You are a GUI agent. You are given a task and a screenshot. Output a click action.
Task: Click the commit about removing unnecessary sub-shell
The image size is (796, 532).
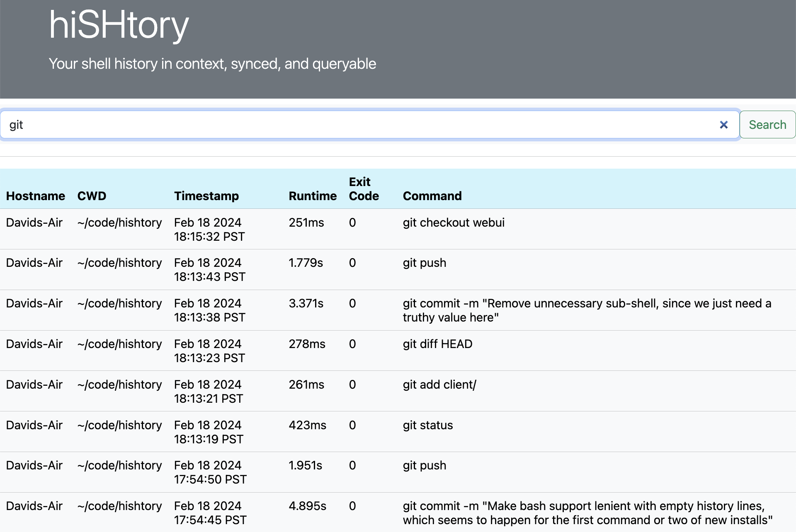[x=539, y=310]
